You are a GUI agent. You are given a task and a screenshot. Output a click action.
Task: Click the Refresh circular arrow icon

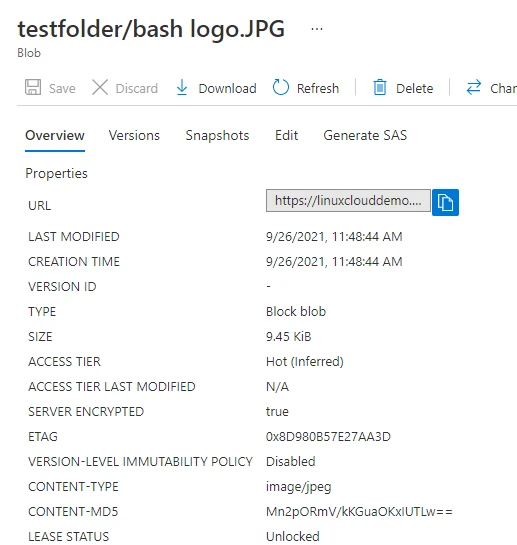pos(281,87)
